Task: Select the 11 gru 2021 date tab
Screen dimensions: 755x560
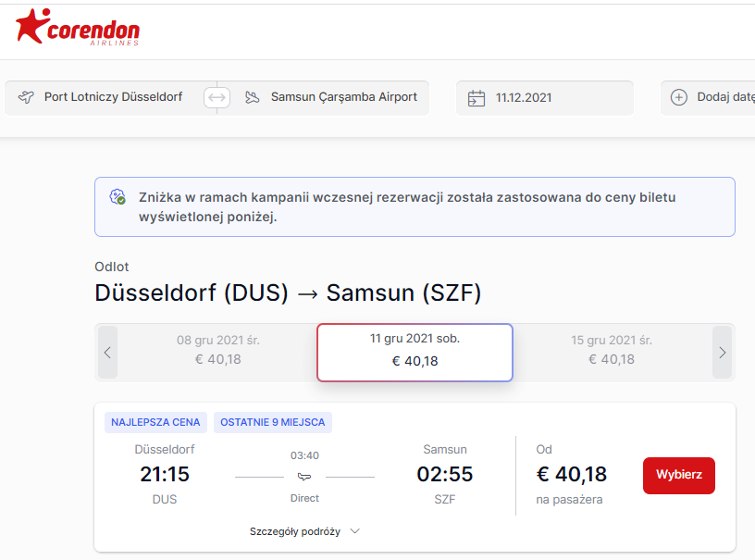Action: 415,353
